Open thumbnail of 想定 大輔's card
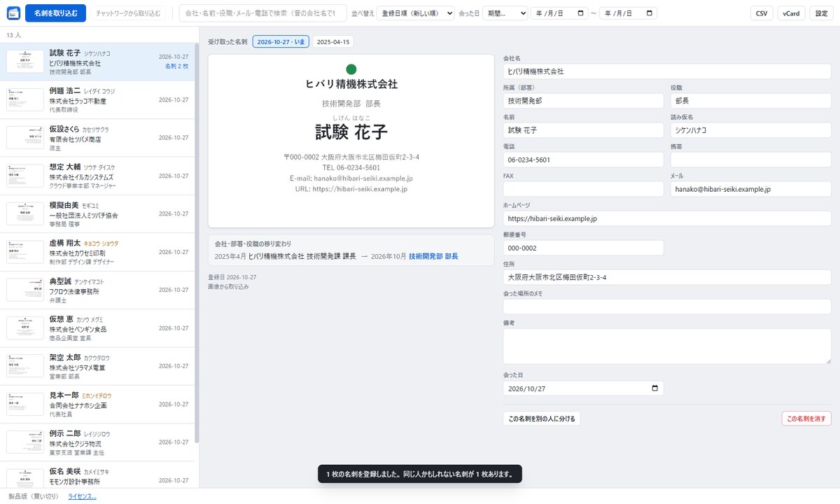Image resolution: width=840 pixels, height=504 pixels. 25,176
